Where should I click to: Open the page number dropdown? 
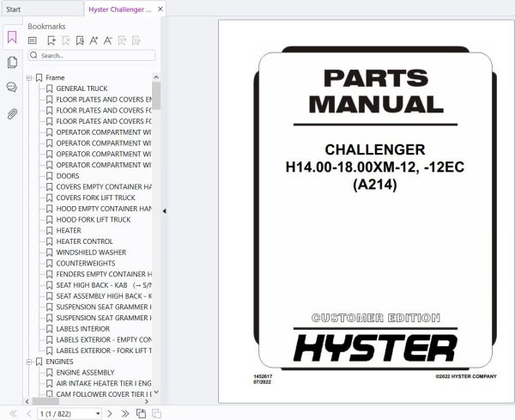point(98,414)
